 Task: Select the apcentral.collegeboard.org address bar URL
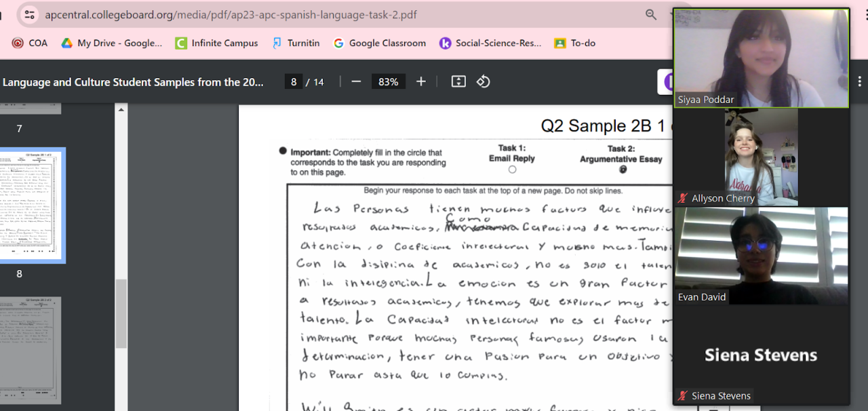[x=231, y=14]
